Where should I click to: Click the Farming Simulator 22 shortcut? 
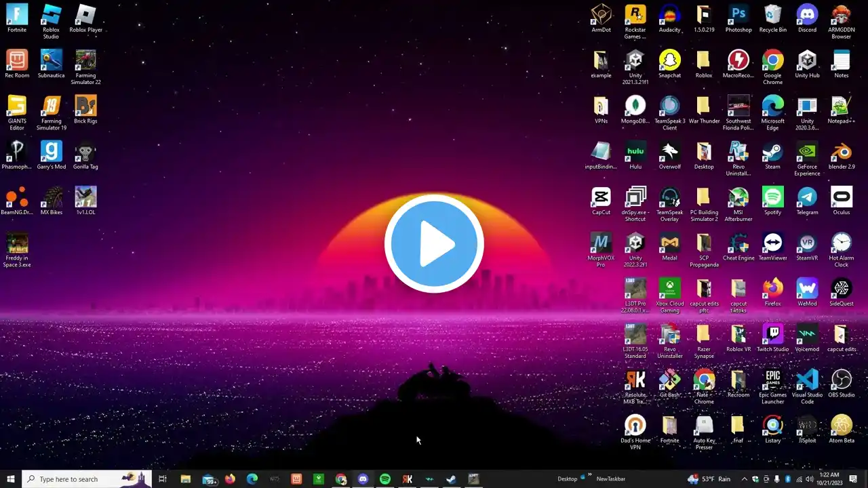coord(85,66)
